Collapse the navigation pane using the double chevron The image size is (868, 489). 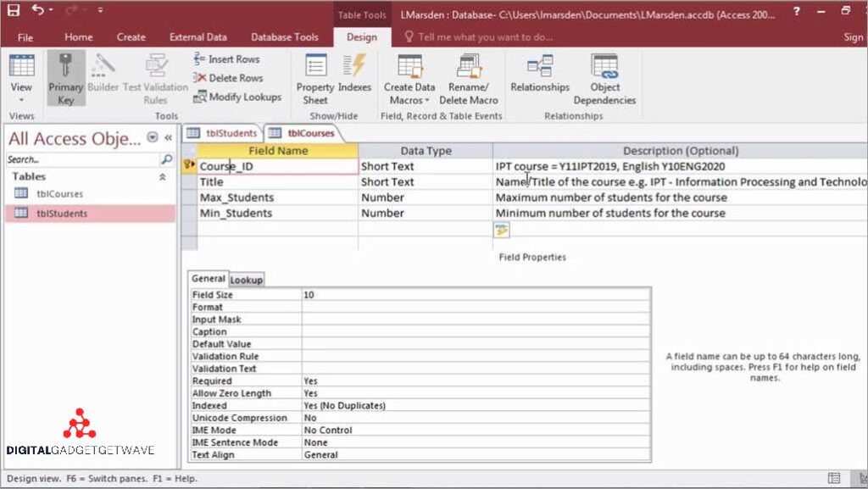[x=168, y=137]
